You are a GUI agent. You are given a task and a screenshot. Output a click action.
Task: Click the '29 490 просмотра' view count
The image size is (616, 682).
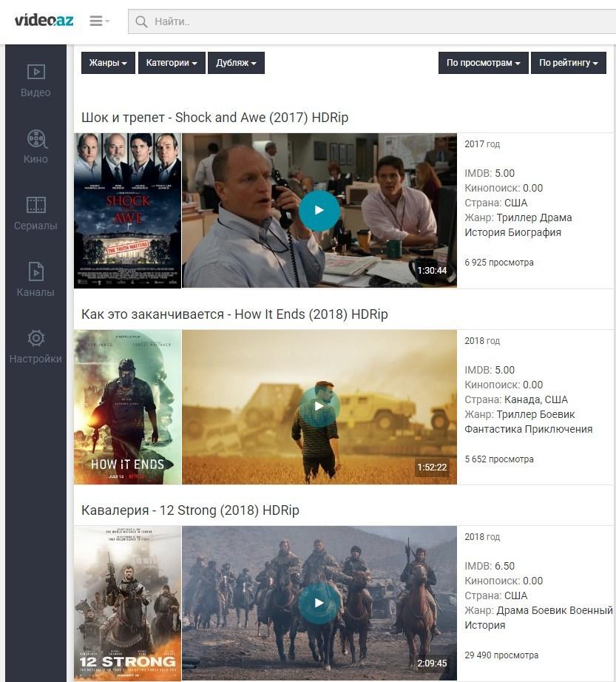click(501, 655)
